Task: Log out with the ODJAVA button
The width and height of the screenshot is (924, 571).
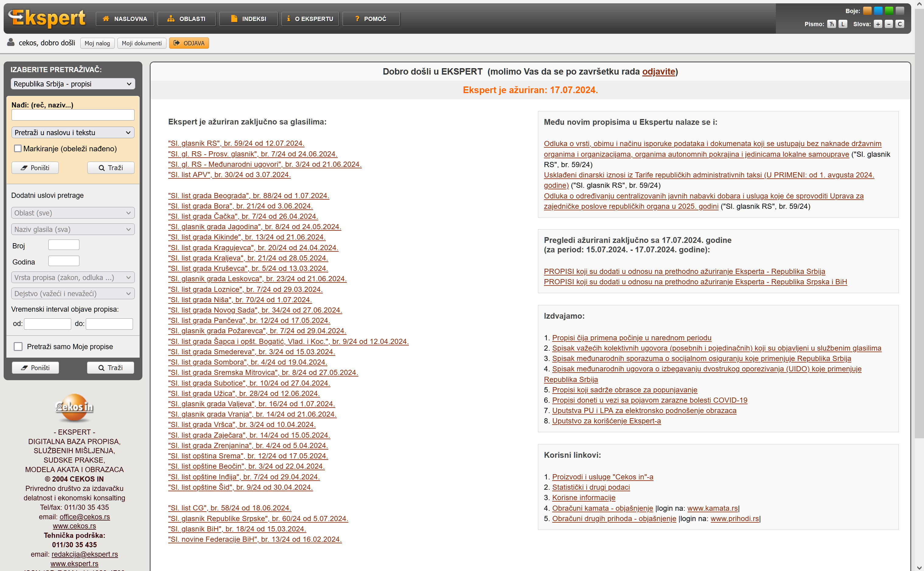Action: coord(189,43)
